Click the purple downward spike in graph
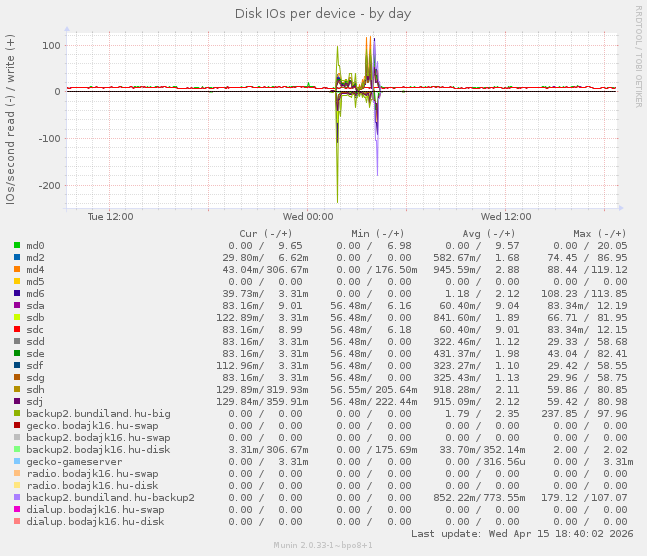647x556 pixels. [x=377, y=153]
